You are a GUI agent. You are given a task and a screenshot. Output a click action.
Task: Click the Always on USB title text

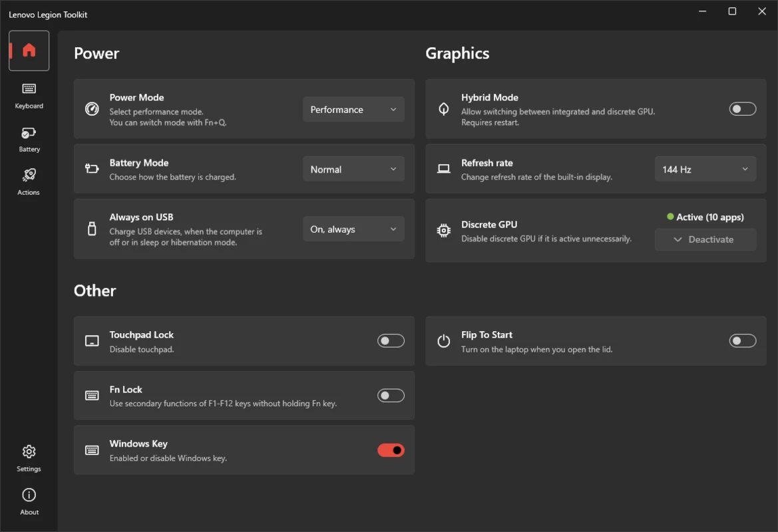click(141, 217)
